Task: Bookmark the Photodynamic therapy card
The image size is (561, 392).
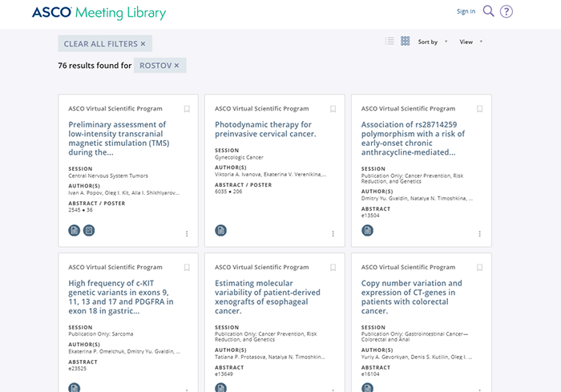Action: tap(333, 109)
